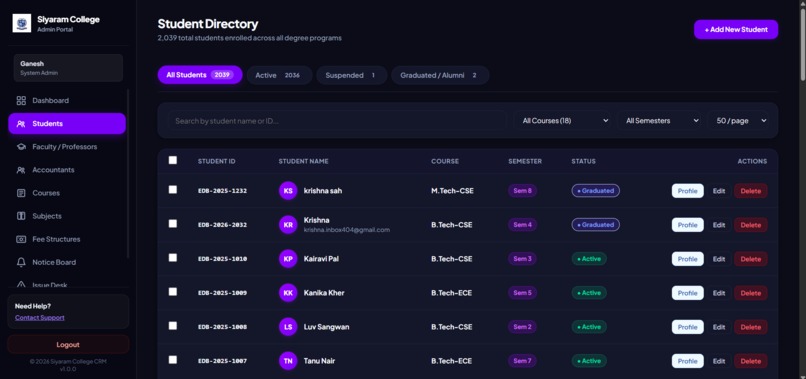The image size is (806, 379).
Task: Click the Active status for Luv Sangwan
Action: [589, 327]
